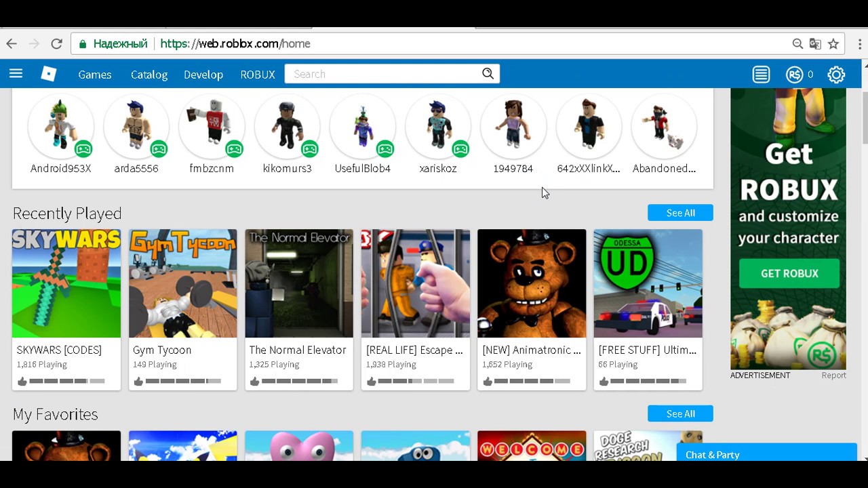This screenshot has height=488, width=868.
Task: Report the advertisement
Action: [x=833, y=375]
